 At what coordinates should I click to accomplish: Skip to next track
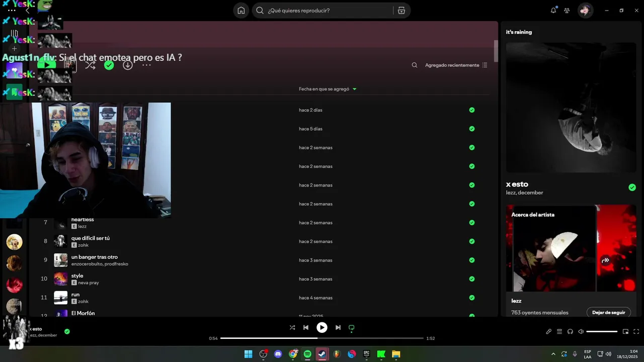pos(338,327)
